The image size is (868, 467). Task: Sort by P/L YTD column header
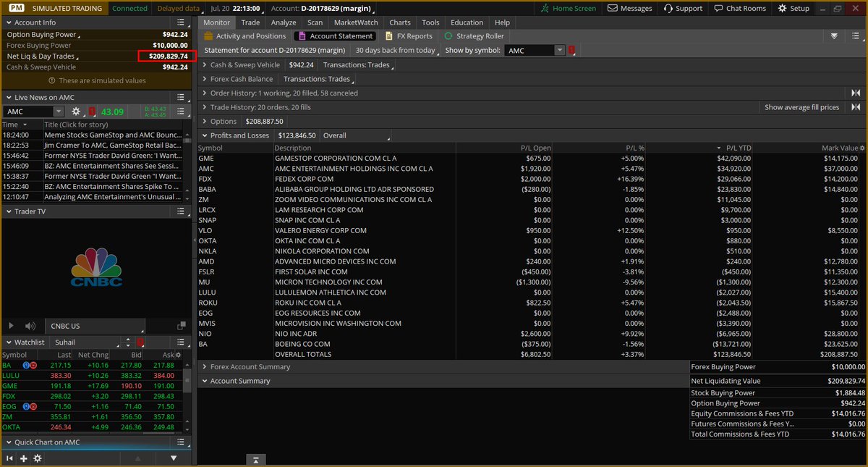point(739,148)
